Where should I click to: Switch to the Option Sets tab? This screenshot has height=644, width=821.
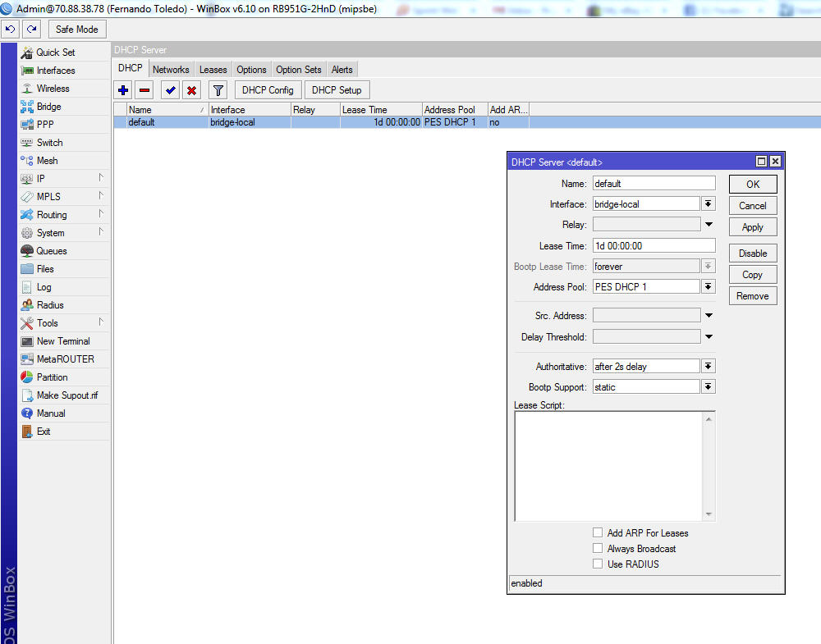pyautogui.click(x=299, y=70)
